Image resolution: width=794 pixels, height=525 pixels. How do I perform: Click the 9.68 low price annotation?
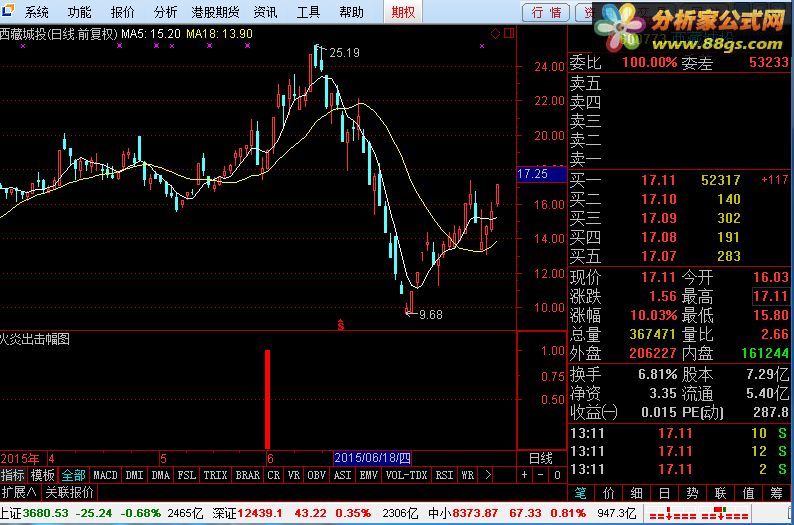click(431, 315)
